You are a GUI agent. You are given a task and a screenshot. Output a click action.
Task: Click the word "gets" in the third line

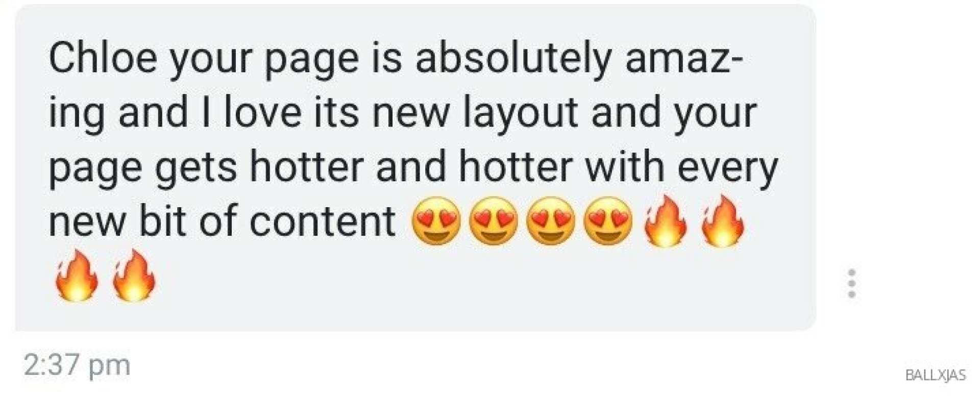tap(196, 167)
